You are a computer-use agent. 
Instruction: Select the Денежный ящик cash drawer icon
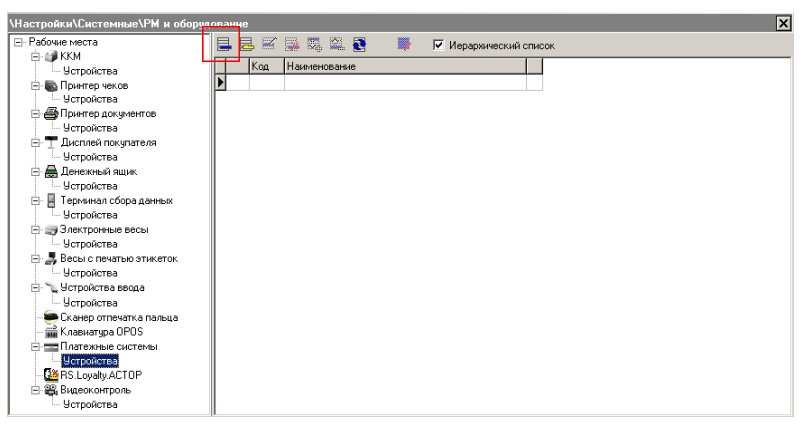[x=51, y=171]
